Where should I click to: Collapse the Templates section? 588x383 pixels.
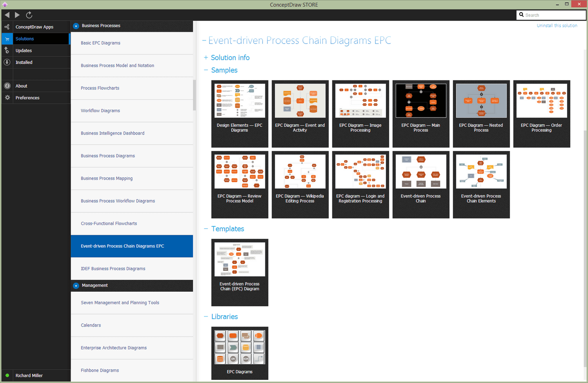pyautogui.click(x=206, y=229)
